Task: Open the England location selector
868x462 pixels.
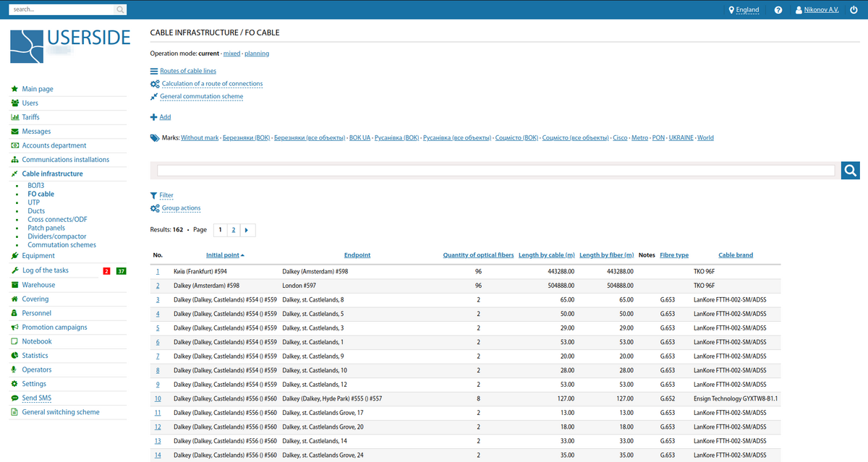Action: [744, 10]
